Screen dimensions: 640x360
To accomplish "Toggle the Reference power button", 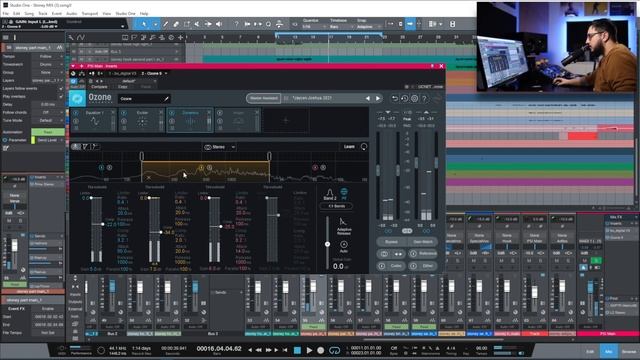I will coord(413,254).
